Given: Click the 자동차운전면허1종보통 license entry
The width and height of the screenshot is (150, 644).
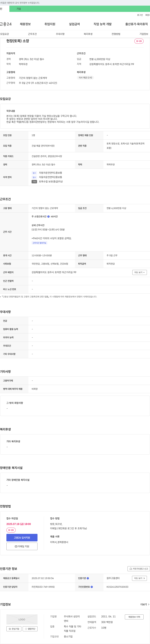Looking at the screenshot, I should tap(50, 173).
